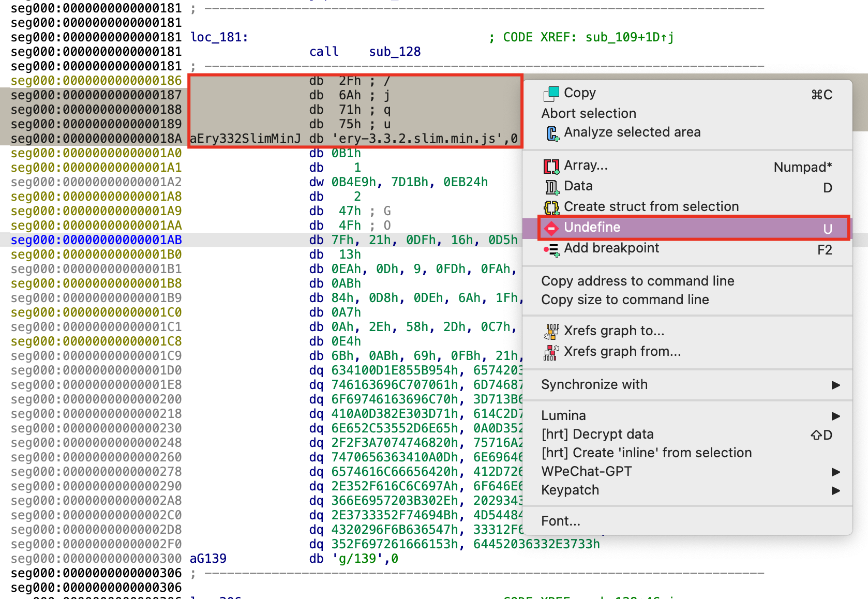This screenshot has width=868, height=599.
Task: Open the Font... settings entry
Action: coord(560,521)
